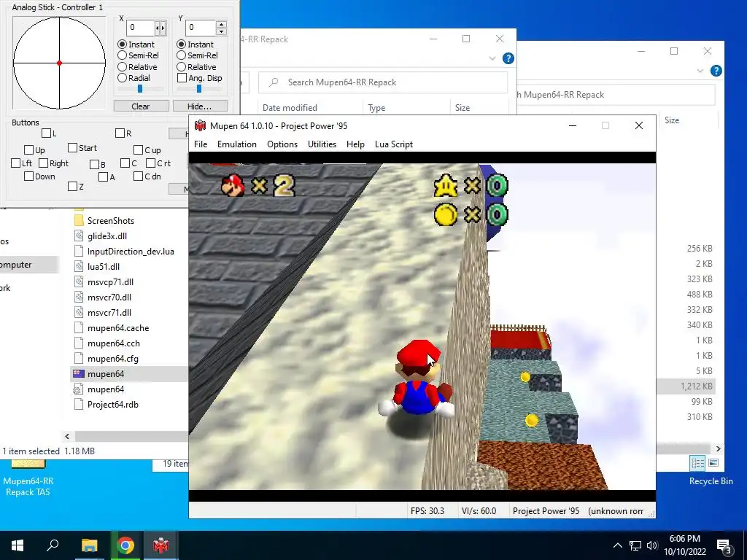Open the Lua Script menu

pos(393,144)
